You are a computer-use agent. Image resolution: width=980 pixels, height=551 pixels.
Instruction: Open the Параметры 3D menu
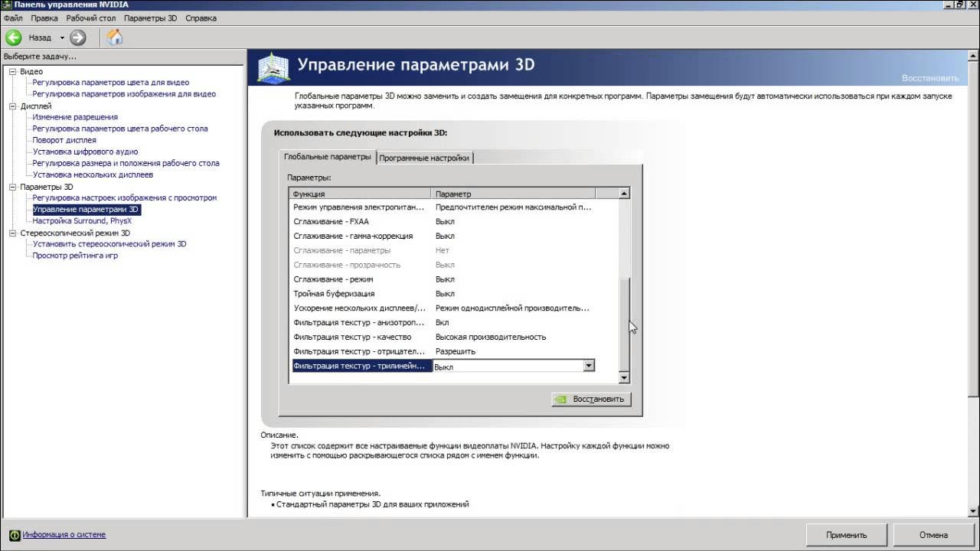[152, 18]
